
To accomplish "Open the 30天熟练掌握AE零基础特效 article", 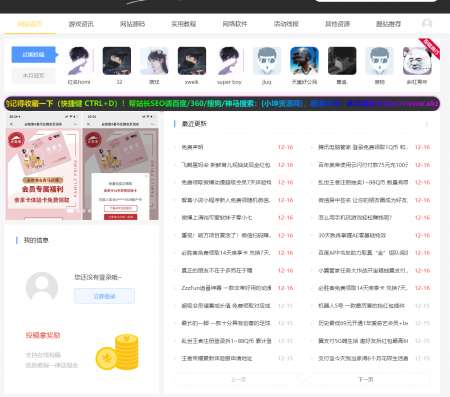I will [352, 235].
